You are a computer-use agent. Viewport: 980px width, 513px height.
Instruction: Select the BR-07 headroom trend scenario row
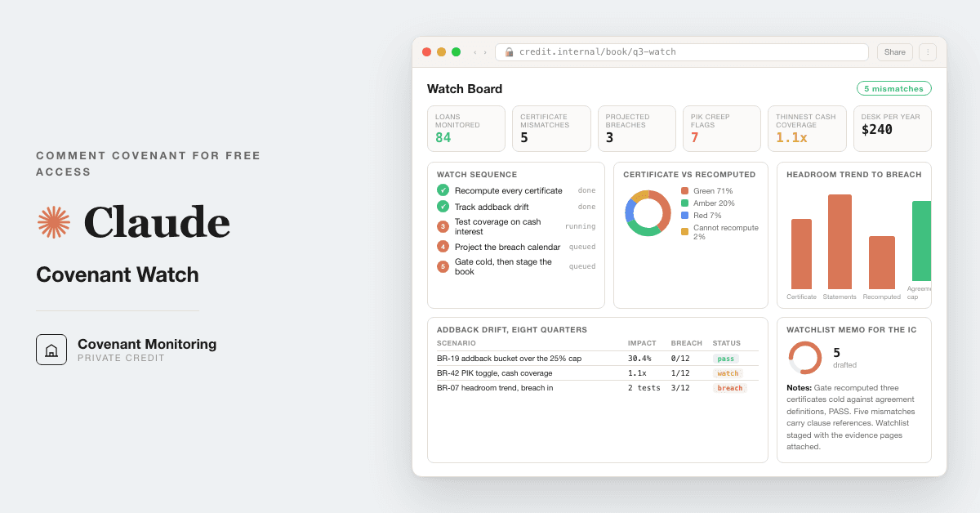pos(598,388)
